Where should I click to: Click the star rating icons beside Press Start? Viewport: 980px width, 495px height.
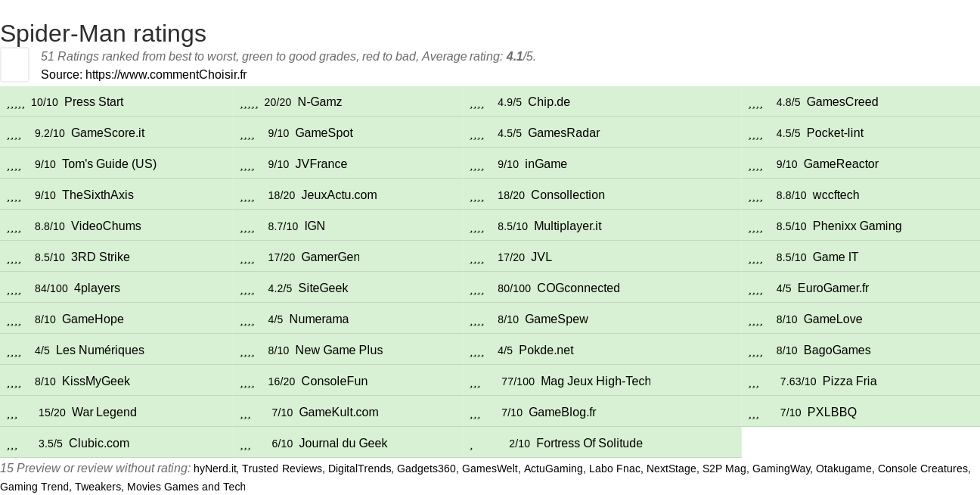16,104
